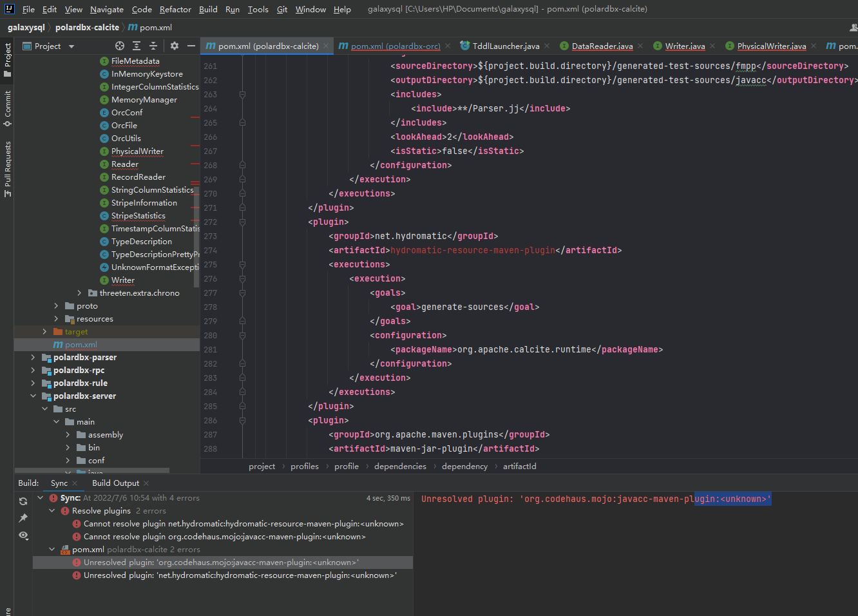The height and width of the screenshot is (616, 858).
Task: Click the Reload/sync icon in Build panel
Action: 23,501
